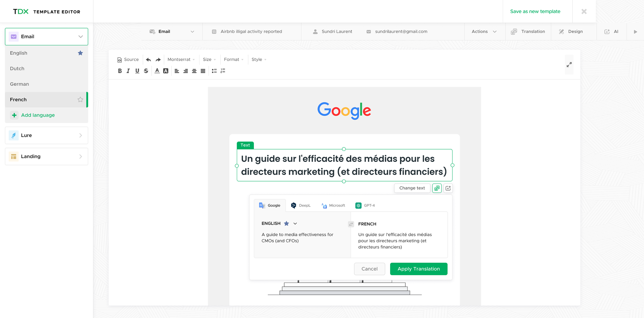The height and width of the screenshot is (318, 644).
Task: Open the Source view
Action: pos(128,59)
